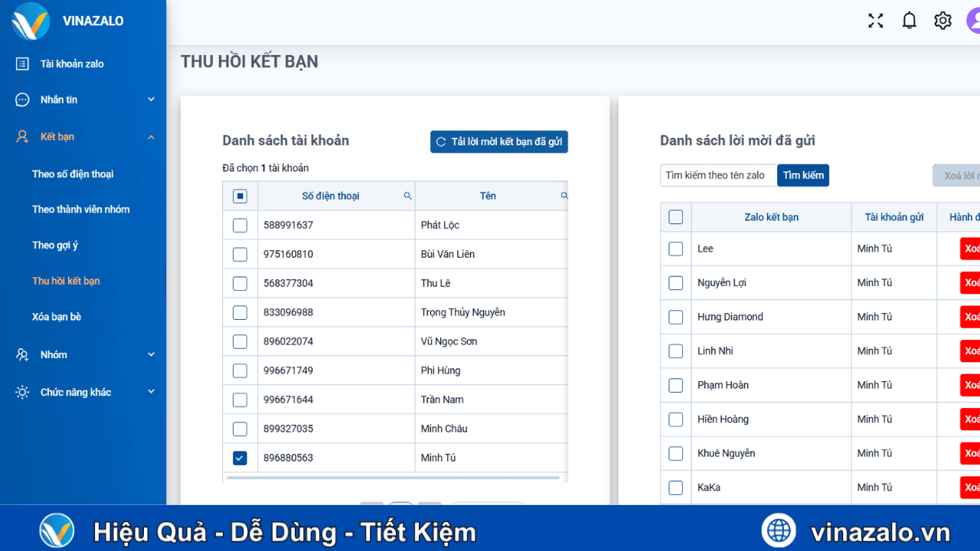This screenshot has width=980, height=551.
Task: Check the checkbox for Lee invitation
Action: [x=675, y=248]
